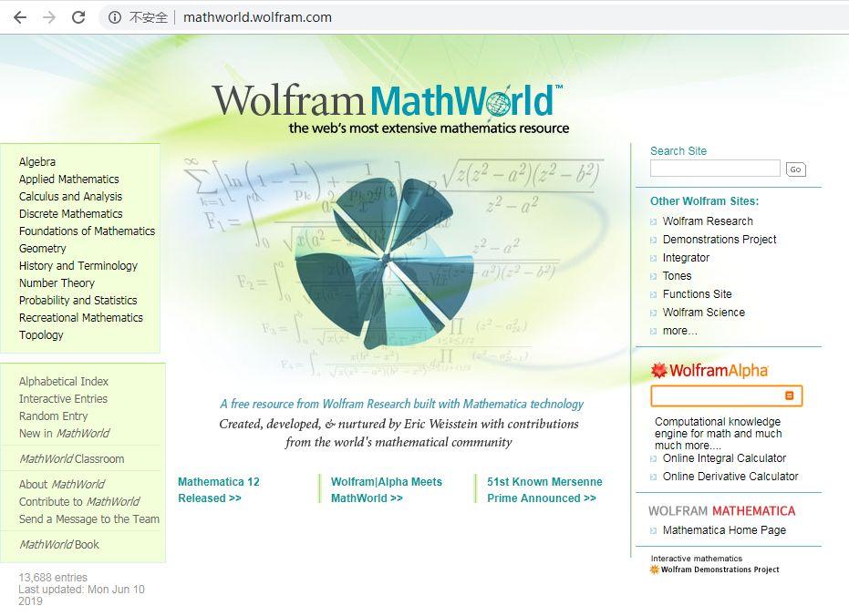This screenshot has width=849, height=616.
Task: Click the Search Site text field
Action: pos(715,169)
